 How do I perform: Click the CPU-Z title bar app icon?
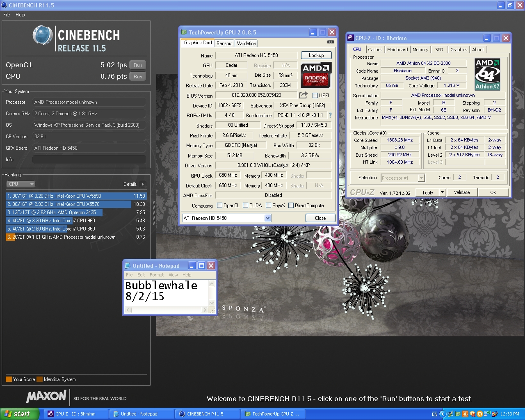click(x=351, y=38)
